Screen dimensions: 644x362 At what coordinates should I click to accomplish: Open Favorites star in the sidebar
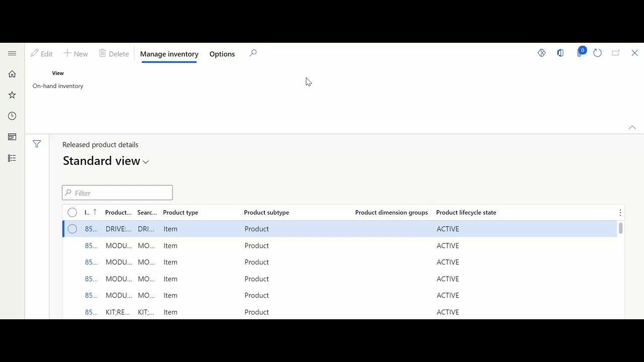[x=12, y=95]
